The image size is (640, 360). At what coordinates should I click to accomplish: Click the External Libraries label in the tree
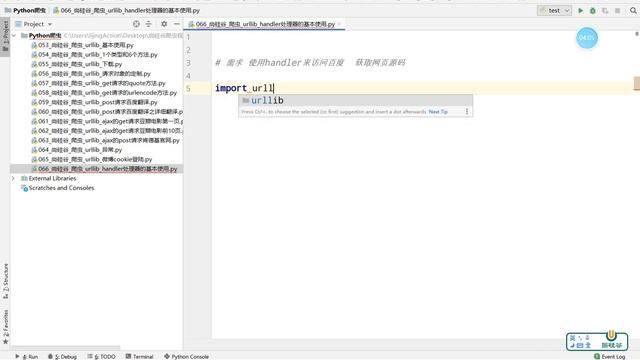click(x=52, y=178)
